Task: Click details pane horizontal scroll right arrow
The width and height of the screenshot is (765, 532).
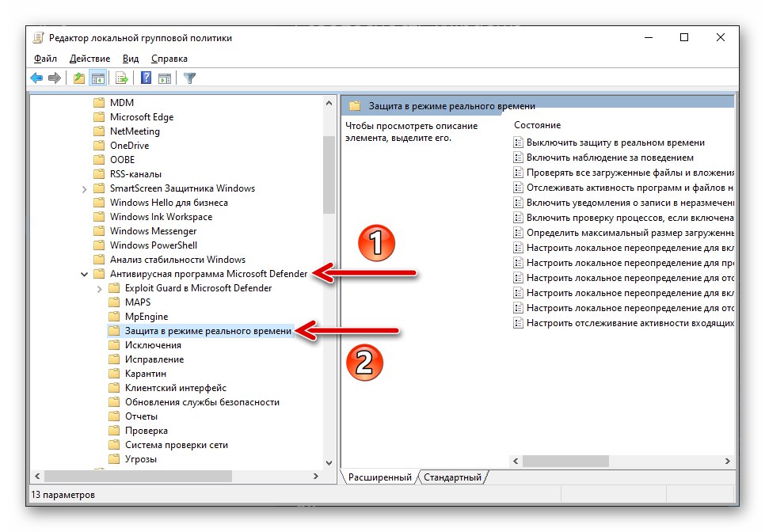Action: (x=728, y=461)
